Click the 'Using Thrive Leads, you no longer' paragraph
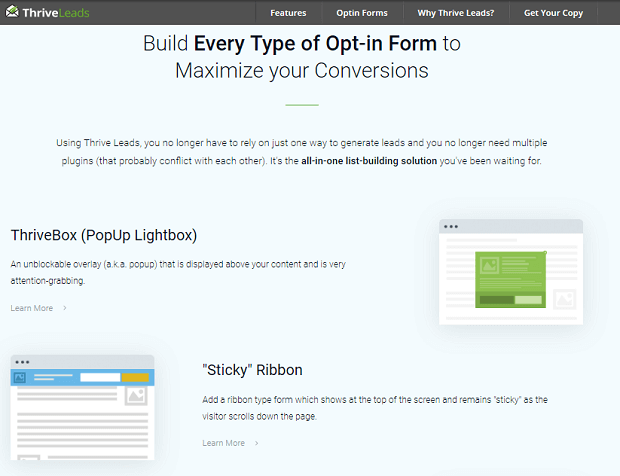Viewport: 620px width, 476px height. [x=302, y=152]
